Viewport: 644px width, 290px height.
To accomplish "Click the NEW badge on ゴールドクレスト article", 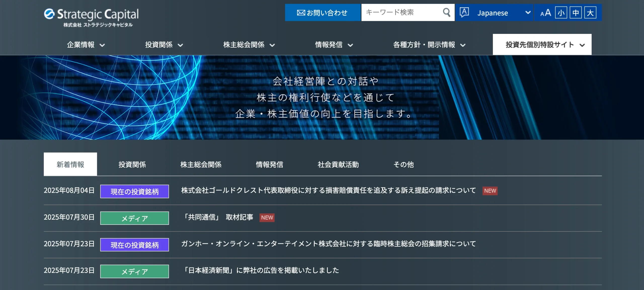I will [490, 191].
